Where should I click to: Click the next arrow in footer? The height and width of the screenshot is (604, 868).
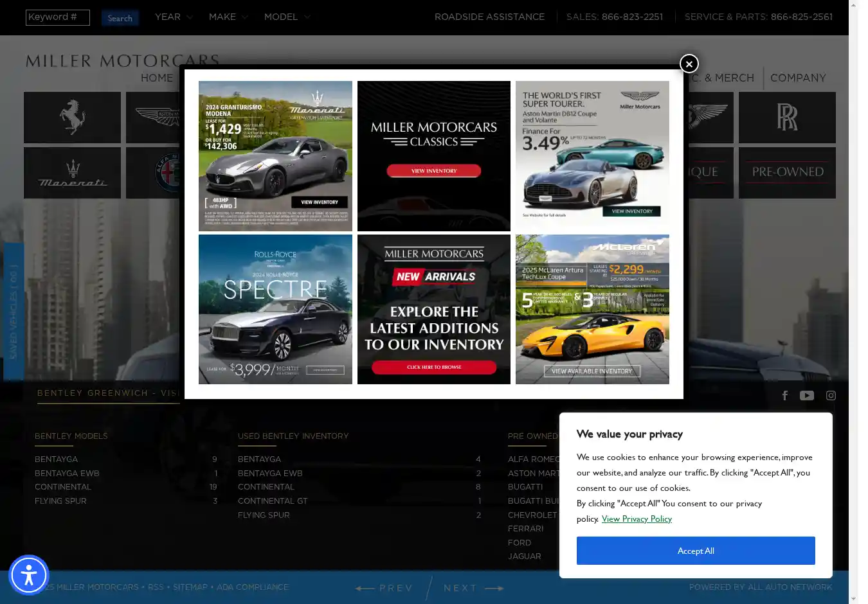tap(474, 588)
